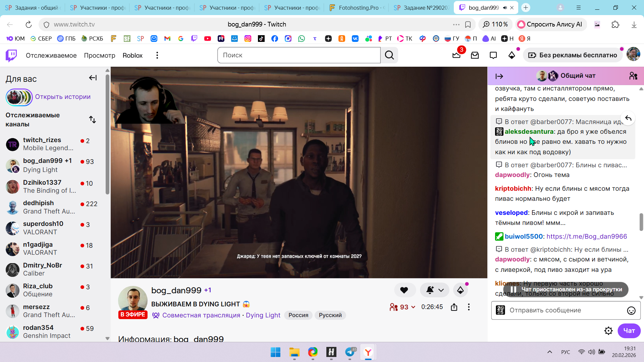Share the stream via share icon
644x362 pixels.
pos(454,307)
